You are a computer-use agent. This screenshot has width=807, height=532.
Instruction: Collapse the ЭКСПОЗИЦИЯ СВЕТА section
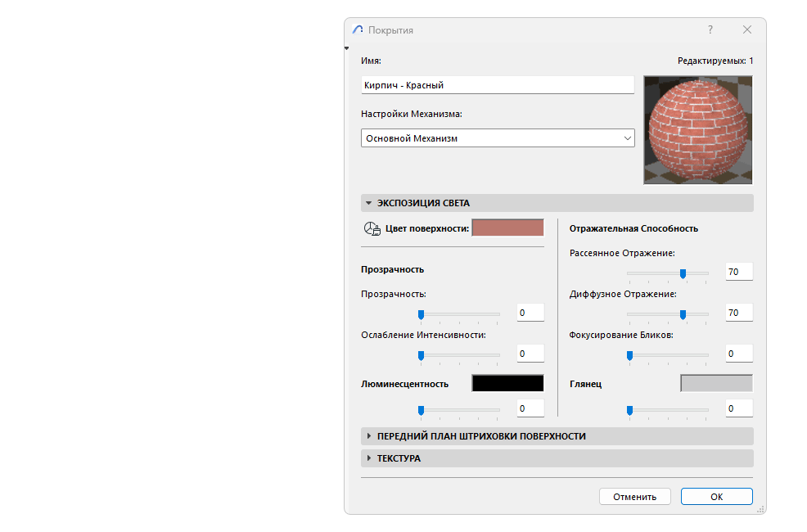pos(368,202)
